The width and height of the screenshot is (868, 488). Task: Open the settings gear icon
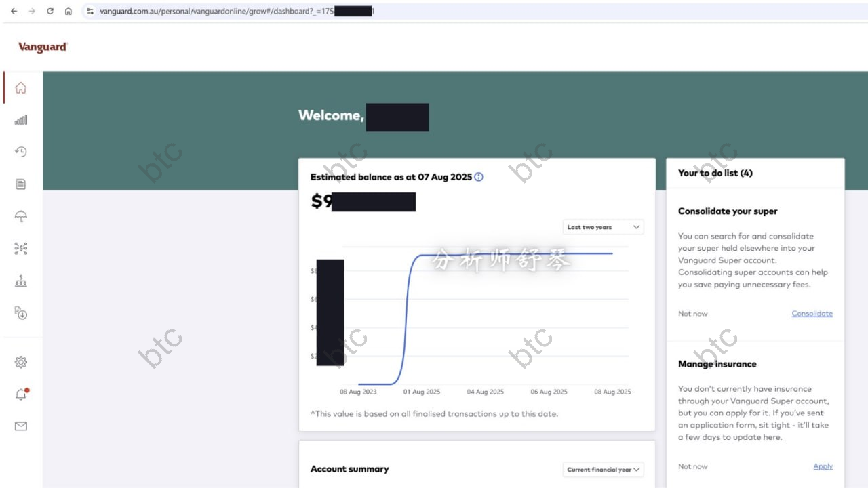click(x=21, y=363)
